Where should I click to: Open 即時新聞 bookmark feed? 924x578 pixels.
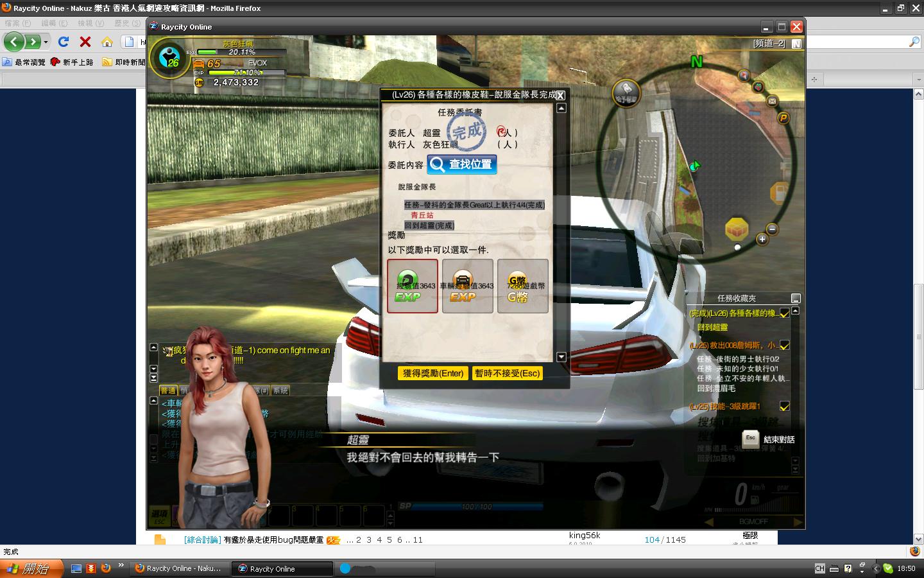coord(124,62)
